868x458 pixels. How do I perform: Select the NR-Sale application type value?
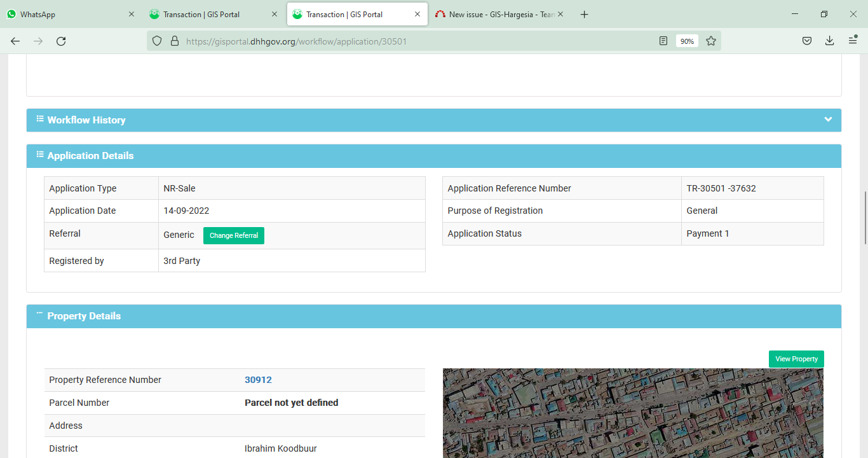tap(179, 188)
